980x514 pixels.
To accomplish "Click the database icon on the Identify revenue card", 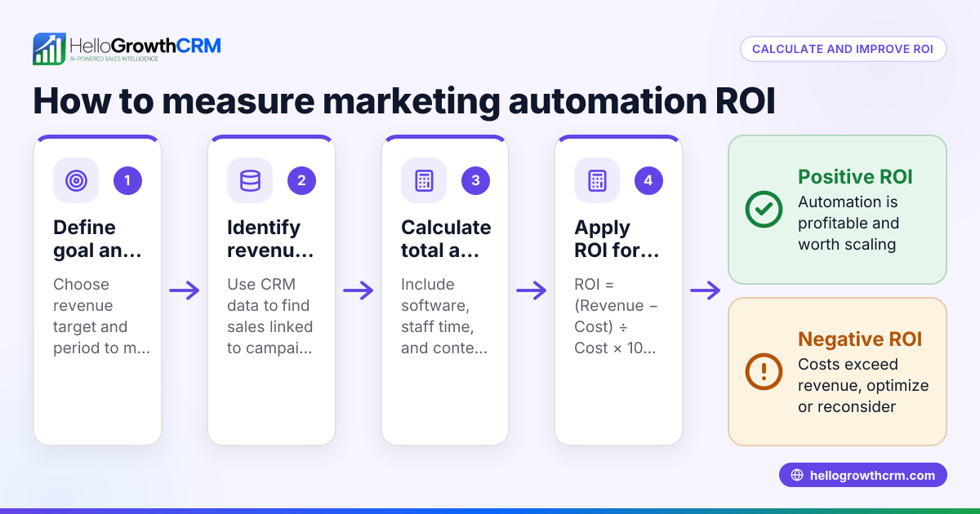I will [250, 180].
